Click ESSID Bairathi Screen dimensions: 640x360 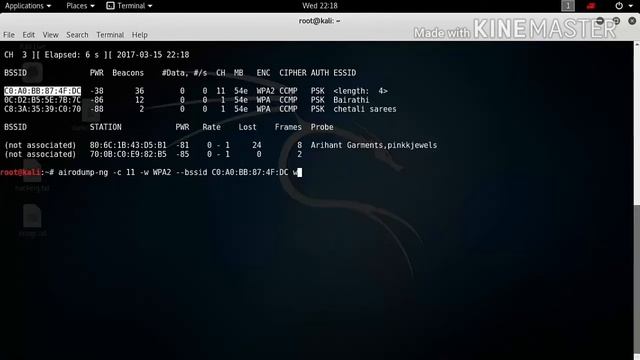click(x=351, y=100)
